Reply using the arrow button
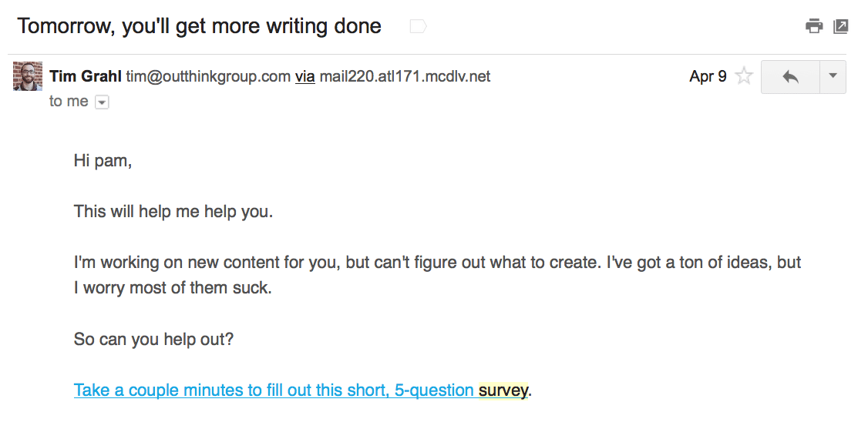 (x=790, y=77)
